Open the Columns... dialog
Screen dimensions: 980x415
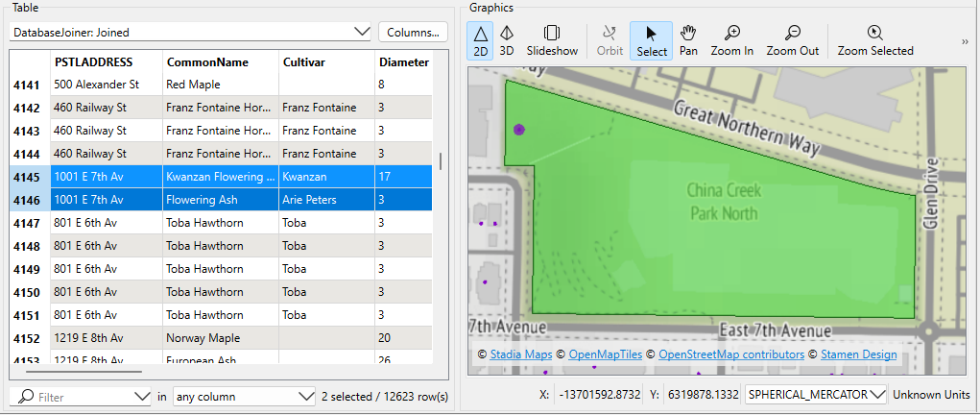point(413,32)
